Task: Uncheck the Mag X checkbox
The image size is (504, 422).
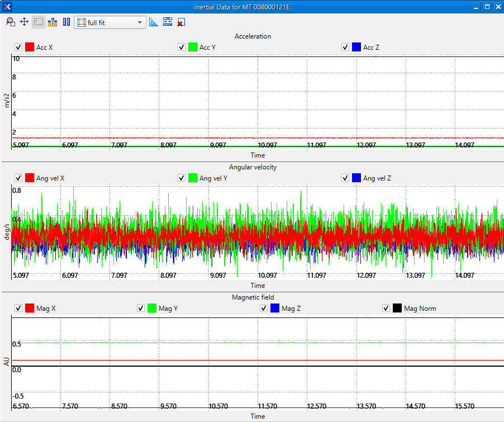Action: click(x=18, y=307)
